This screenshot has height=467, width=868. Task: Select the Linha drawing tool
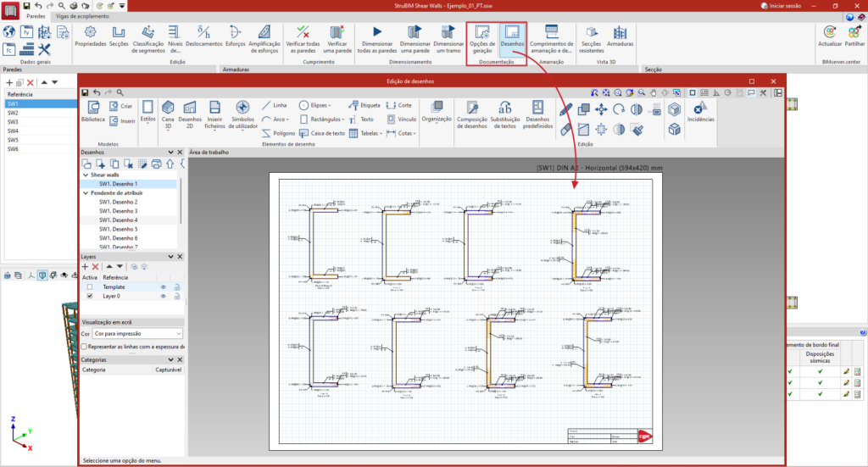(x=275, y=105)
